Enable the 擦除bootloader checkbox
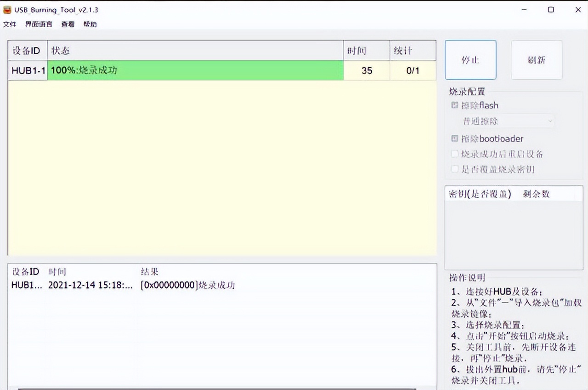The image size is (588, 390). point(454,138)
